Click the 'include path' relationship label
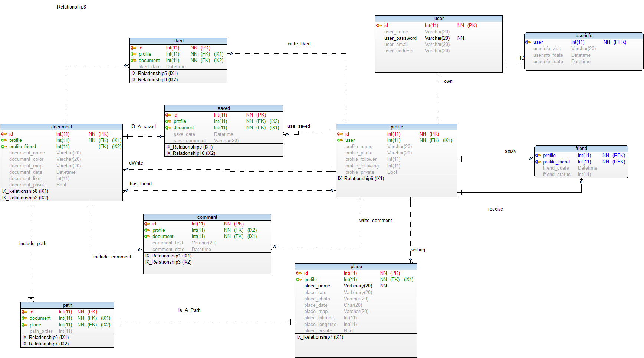The image size is (644, 358). pyautogui.click(x=33, y=244)
